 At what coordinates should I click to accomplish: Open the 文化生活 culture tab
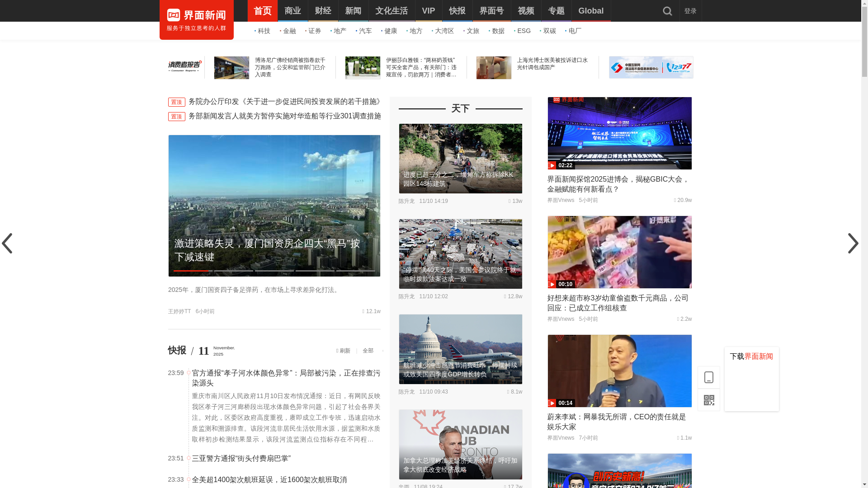392,11
